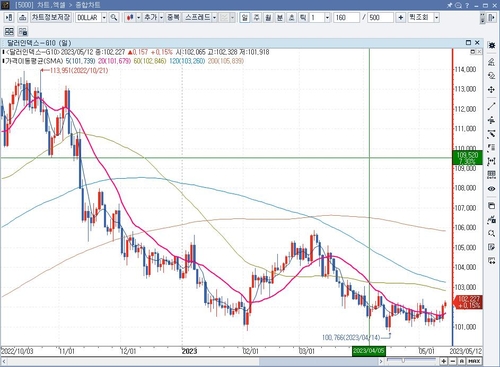This screenshot has height=367, width=500.
Task: Click the window panel icon in sidebar
Action: [x=491, y=206]
